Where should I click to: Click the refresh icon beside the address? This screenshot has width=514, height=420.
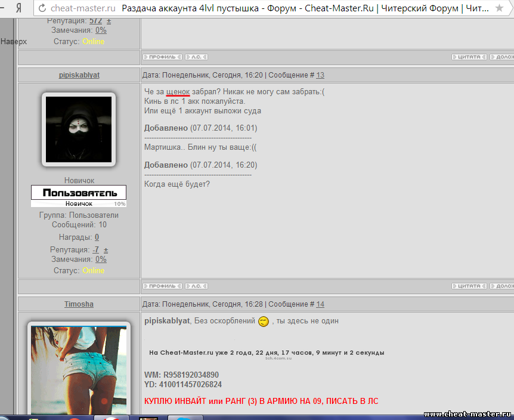click(41, 8)
